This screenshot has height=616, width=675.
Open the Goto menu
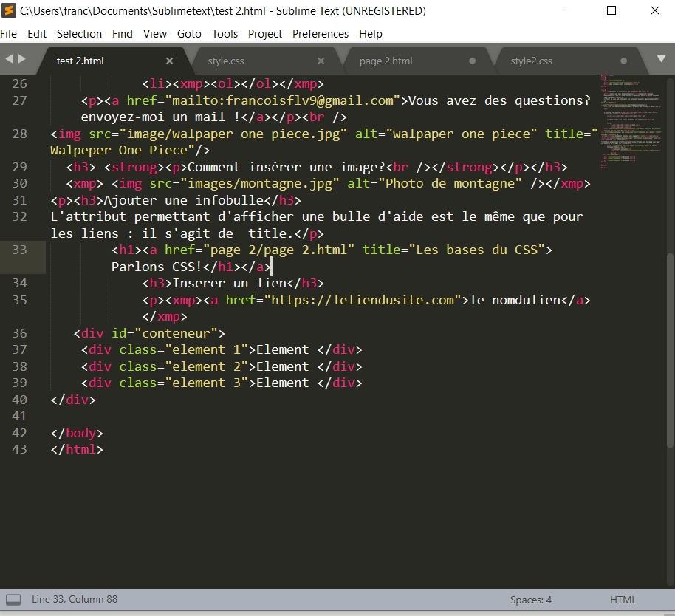[189, 33]
